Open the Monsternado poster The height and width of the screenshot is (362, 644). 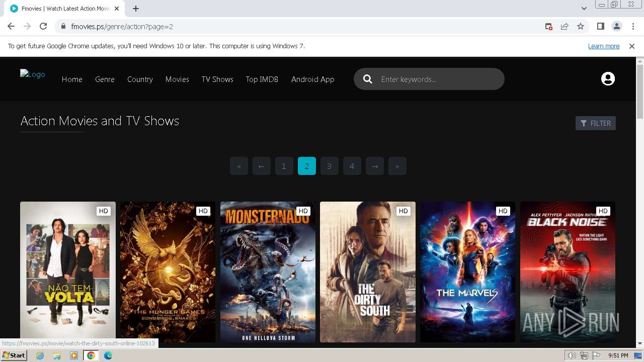click(268, 272)
